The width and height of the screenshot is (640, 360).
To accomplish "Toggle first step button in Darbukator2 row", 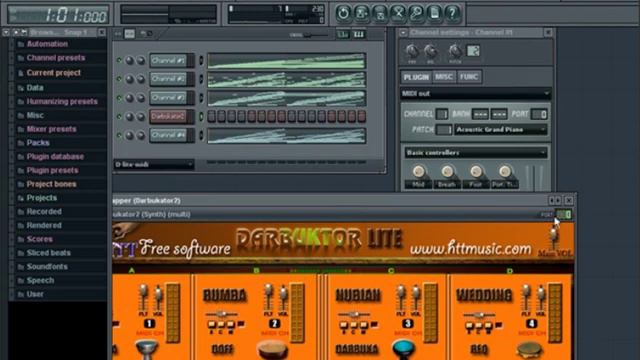I will coord(211,117).
